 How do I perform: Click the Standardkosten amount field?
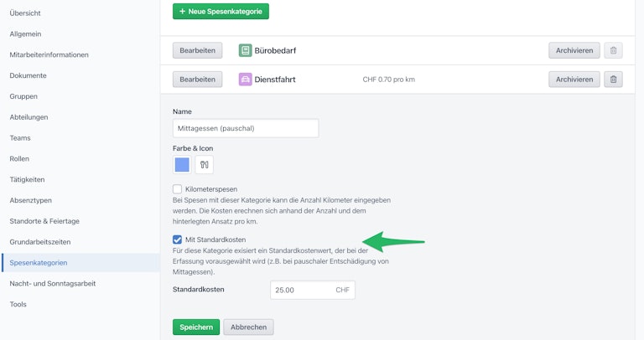coord(313,290)
